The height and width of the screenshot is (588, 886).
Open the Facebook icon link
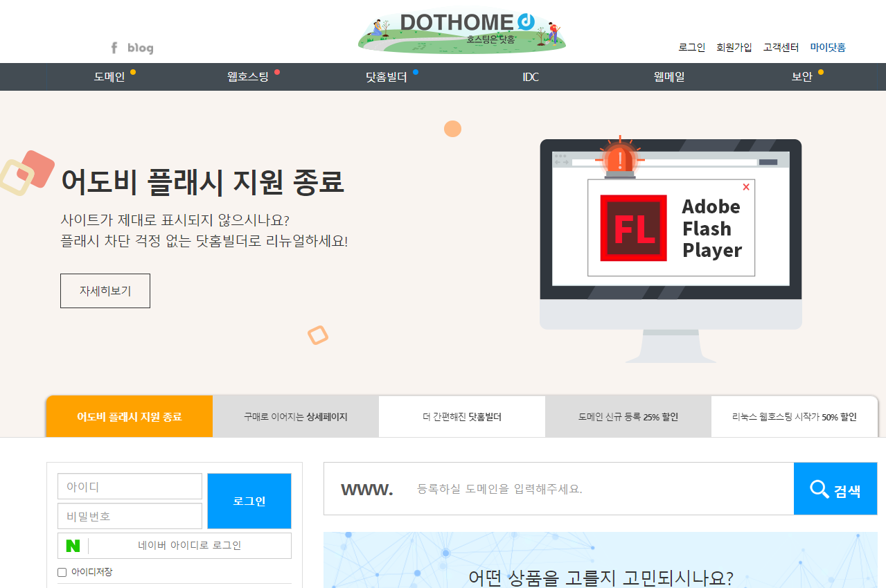click(114, 48)
